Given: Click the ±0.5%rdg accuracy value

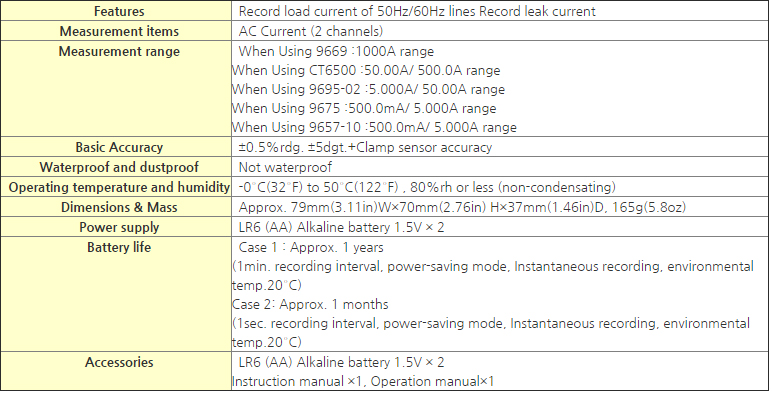Looking at the screenshot, I should [x=365, y=147].
